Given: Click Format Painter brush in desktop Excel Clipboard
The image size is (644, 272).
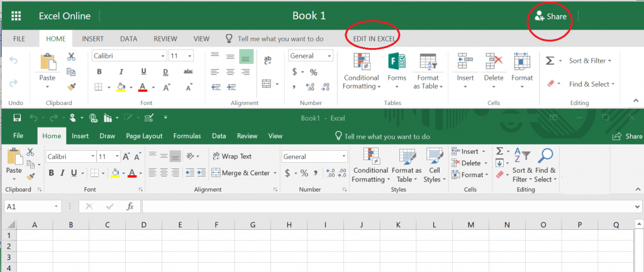Looking at the screenshot, I should (x=30, y=177).
